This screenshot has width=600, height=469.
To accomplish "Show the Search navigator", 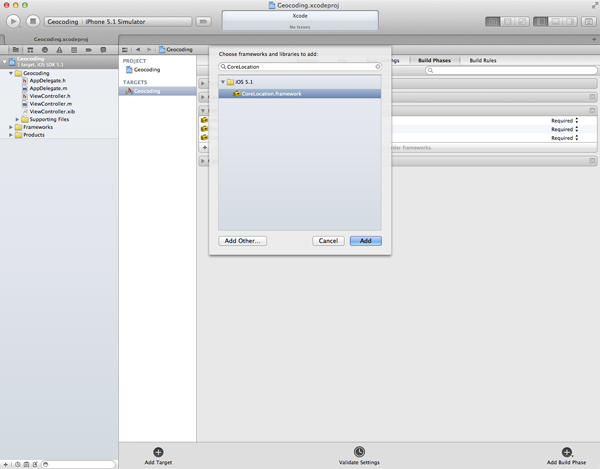I will [x=45, y=50].
